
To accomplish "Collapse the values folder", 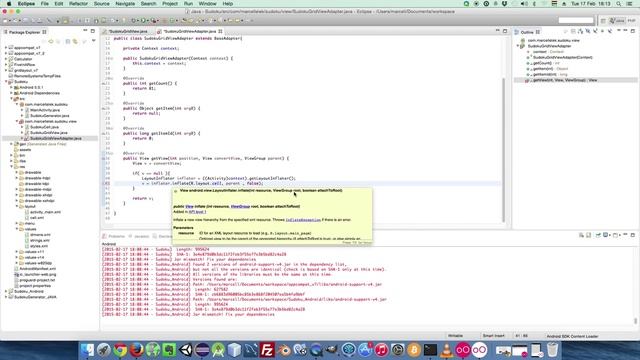I will coord(17,229).
